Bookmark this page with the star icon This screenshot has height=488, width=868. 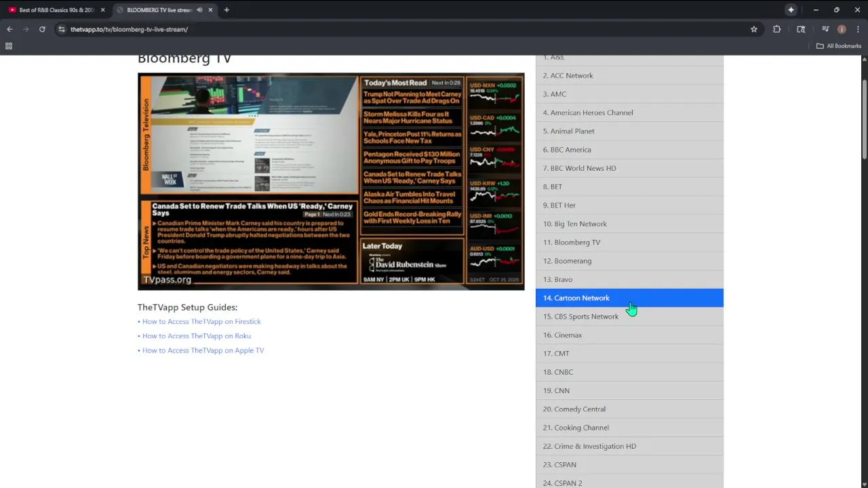coord(754,29)
